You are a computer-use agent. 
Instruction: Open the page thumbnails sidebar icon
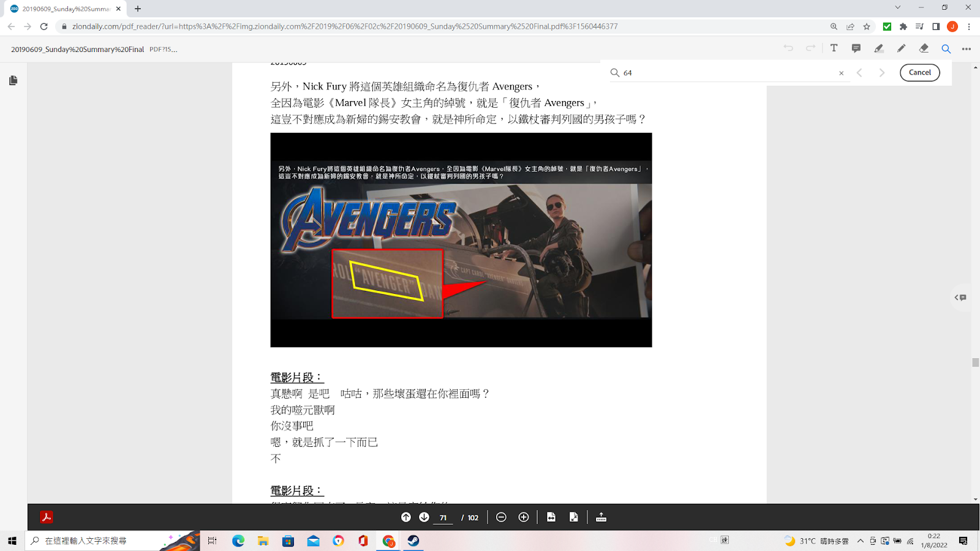[13, 80]
